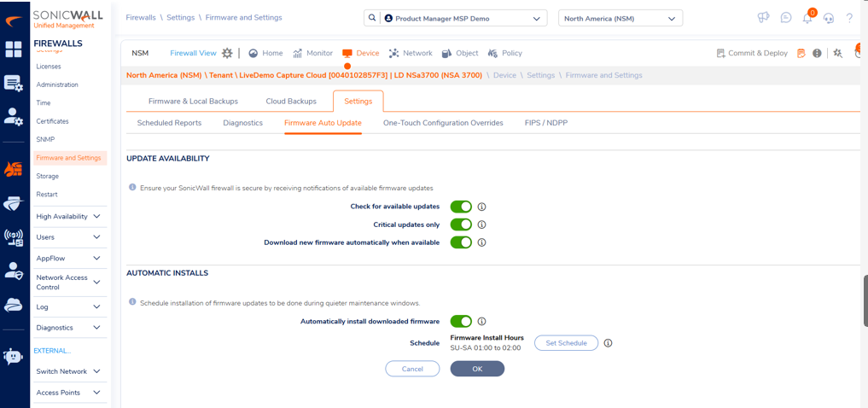Open Restart in the sidebar
868x408 pixels.
tap(47, 195)
